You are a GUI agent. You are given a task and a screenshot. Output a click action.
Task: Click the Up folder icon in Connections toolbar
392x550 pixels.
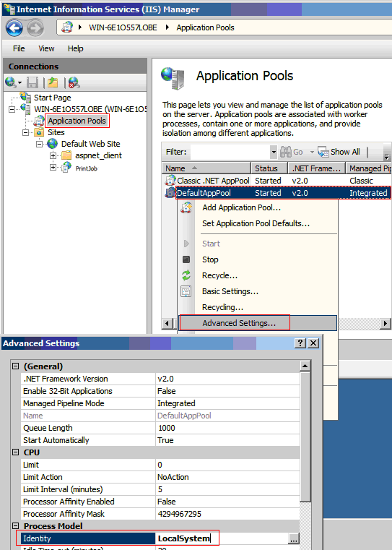pos(53,82)
